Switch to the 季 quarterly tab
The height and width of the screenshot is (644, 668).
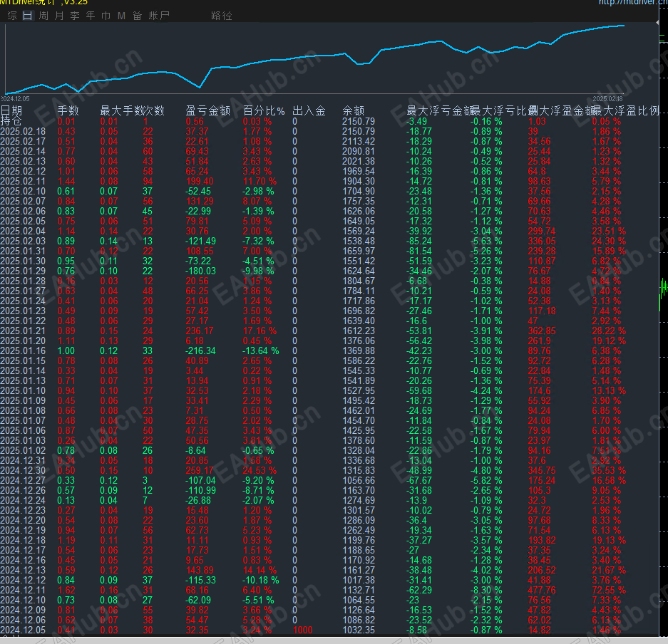coord(75,16)
